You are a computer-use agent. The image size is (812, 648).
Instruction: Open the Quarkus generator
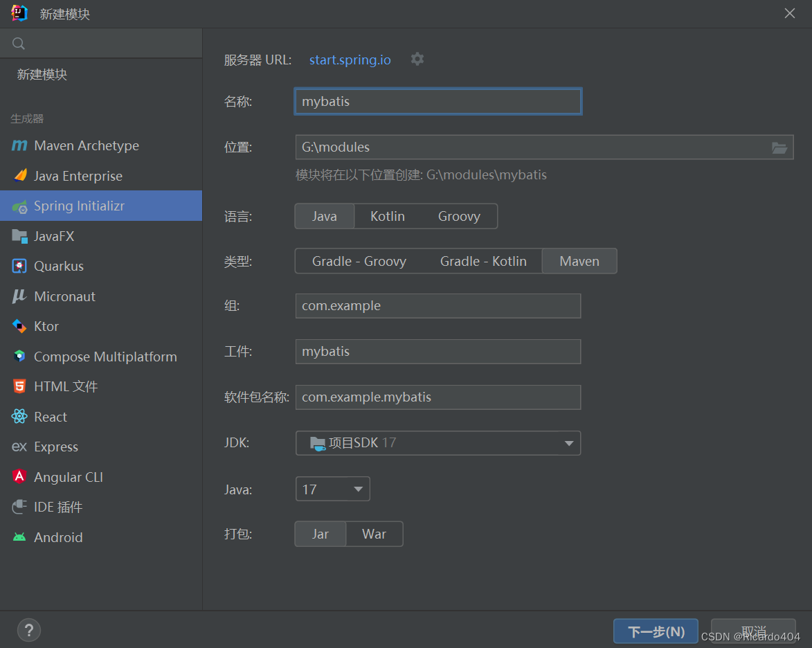coord(20,266)
